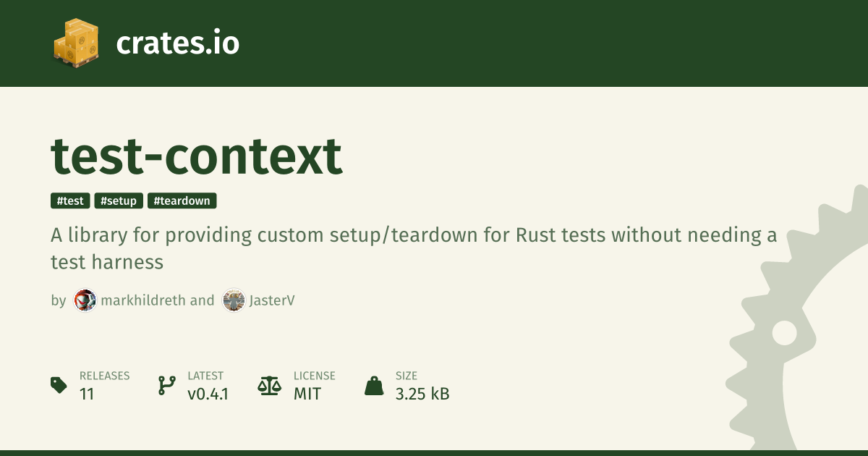Image resolution: width=868 pixels, height=456 pixels.
Task: Click markhildreth's avatar image
Action: pyautogui.click(x=85, y=300)
